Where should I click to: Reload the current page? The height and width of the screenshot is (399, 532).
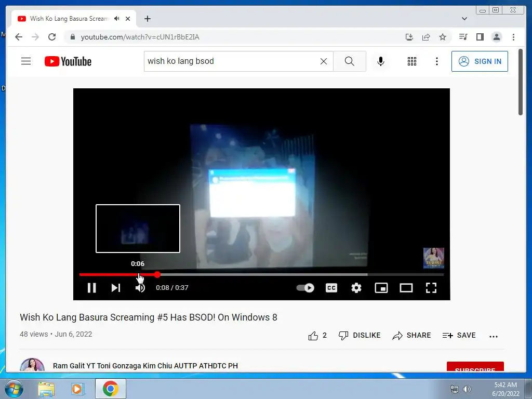pyautogui.click(x=52, y=37)
